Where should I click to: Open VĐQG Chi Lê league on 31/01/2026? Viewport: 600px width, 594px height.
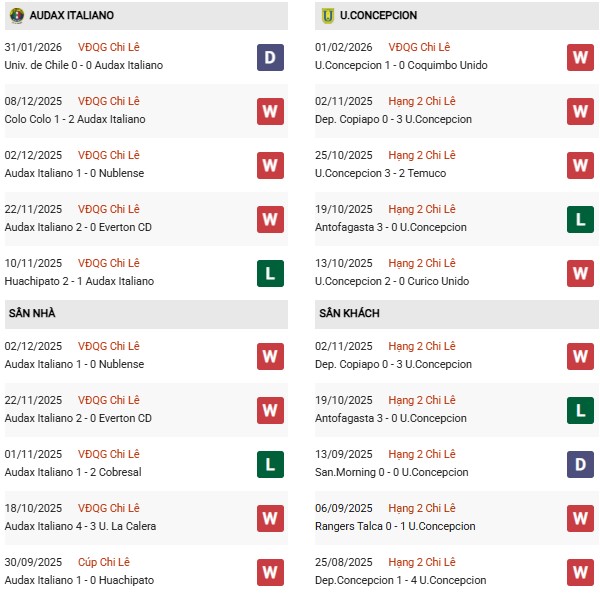(x=110, y=47)
